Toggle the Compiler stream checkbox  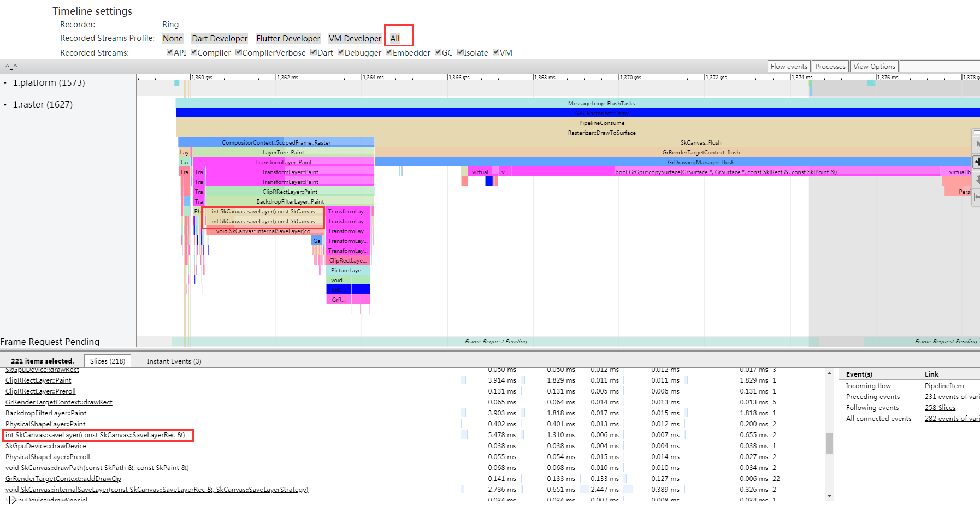point(193,52)
